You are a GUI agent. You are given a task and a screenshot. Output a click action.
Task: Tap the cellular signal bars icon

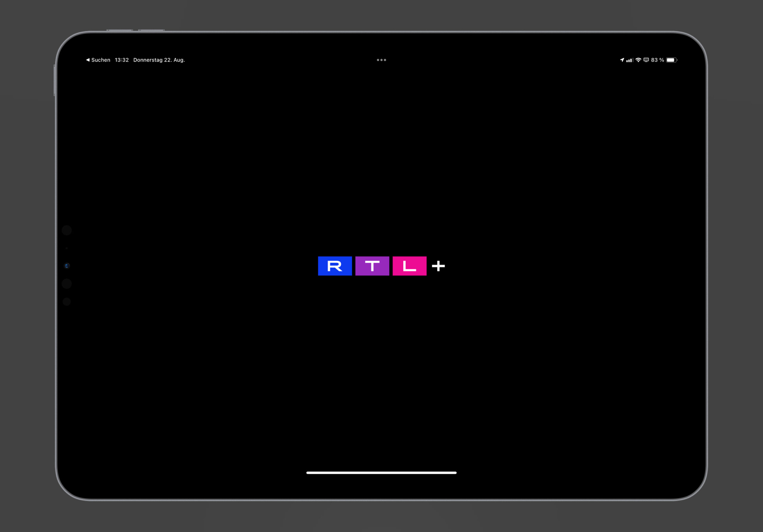630,60
